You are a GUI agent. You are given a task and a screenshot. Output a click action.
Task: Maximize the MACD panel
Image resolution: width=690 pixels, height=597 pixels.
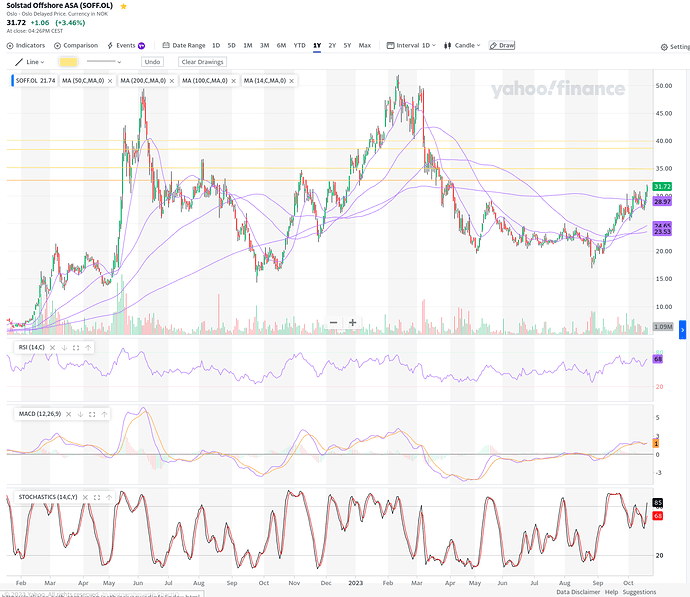(92, 414)
